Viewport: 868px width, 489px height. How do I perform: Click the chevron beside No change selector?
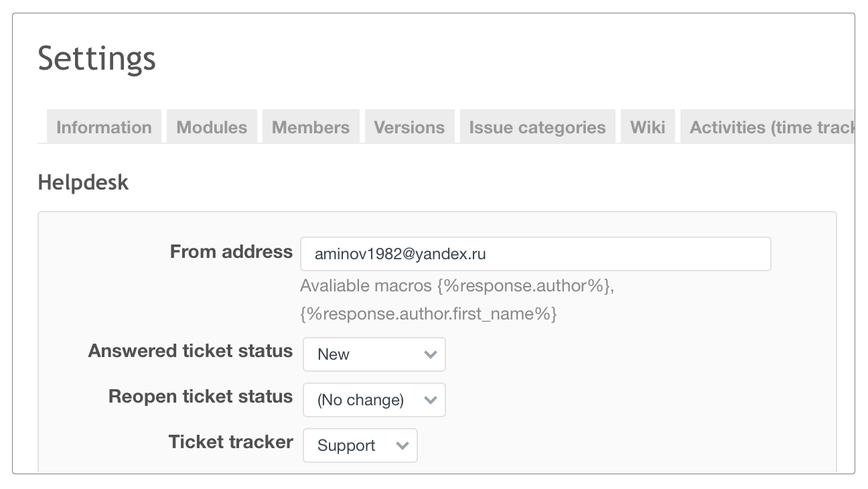[431, 399]
